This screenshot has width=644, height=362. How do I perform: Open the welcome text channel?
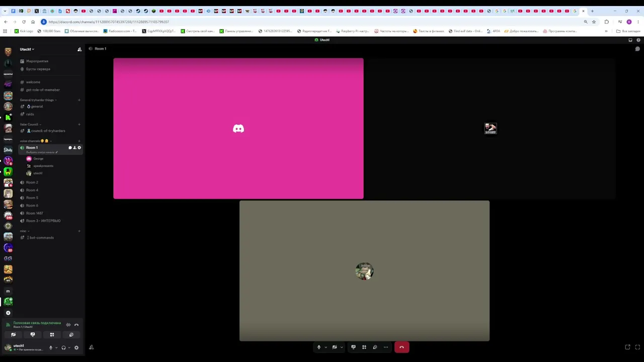tap(33, 82)
